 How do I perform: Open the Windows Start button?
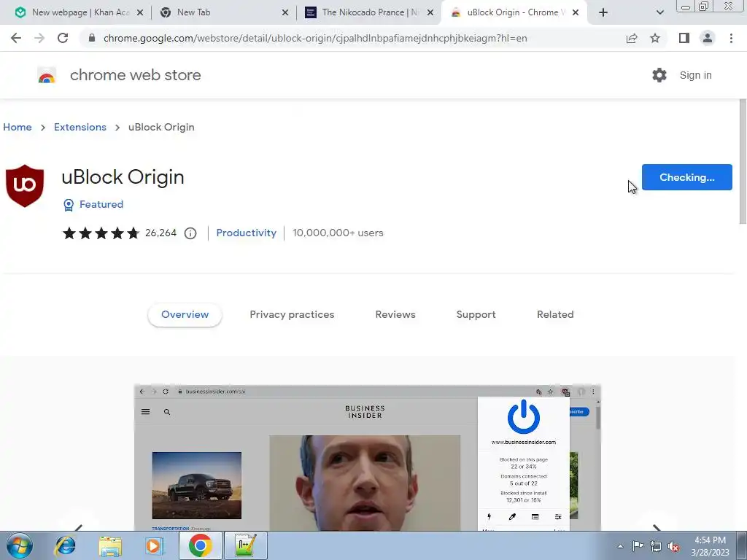tap(20, 545)
